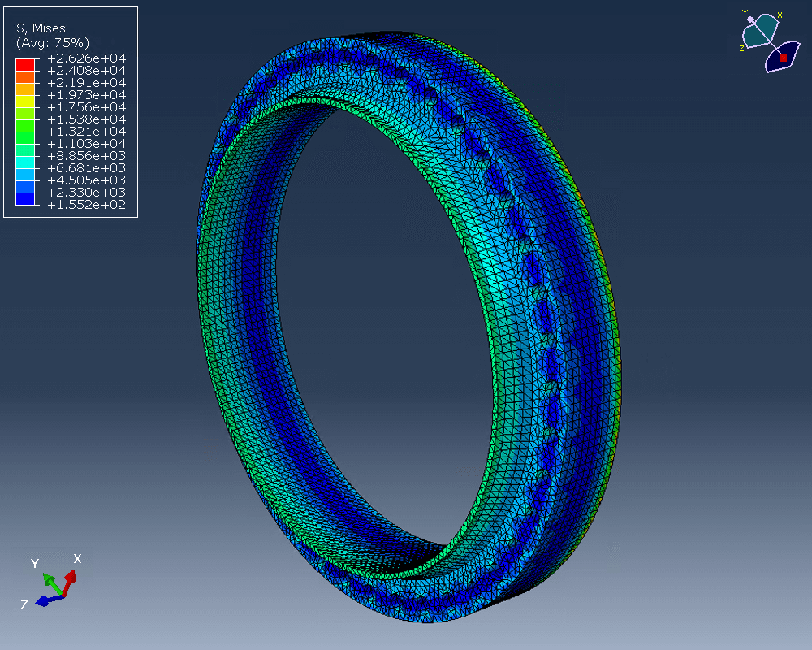This screenshot has width=812, height=650.
Task: Click the maximum value '+2.626e+04' in the legend
Action: [x=87, y=58]
